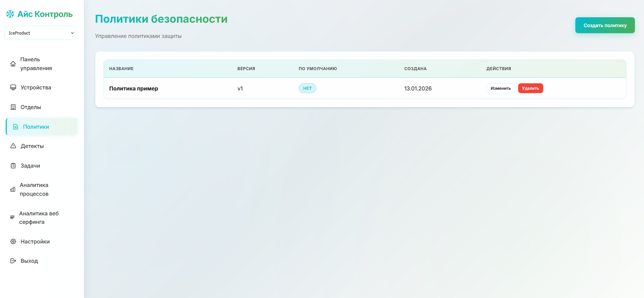Click the НЕТ default badge
This screenshot has height=298, width=644.
[x=307, y=88]
